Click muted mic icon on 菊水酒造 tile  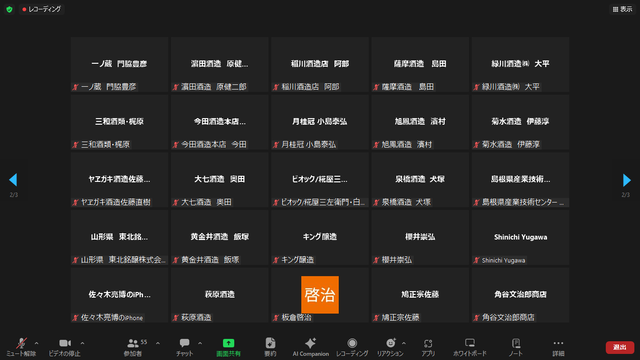[x=476, y=144]
